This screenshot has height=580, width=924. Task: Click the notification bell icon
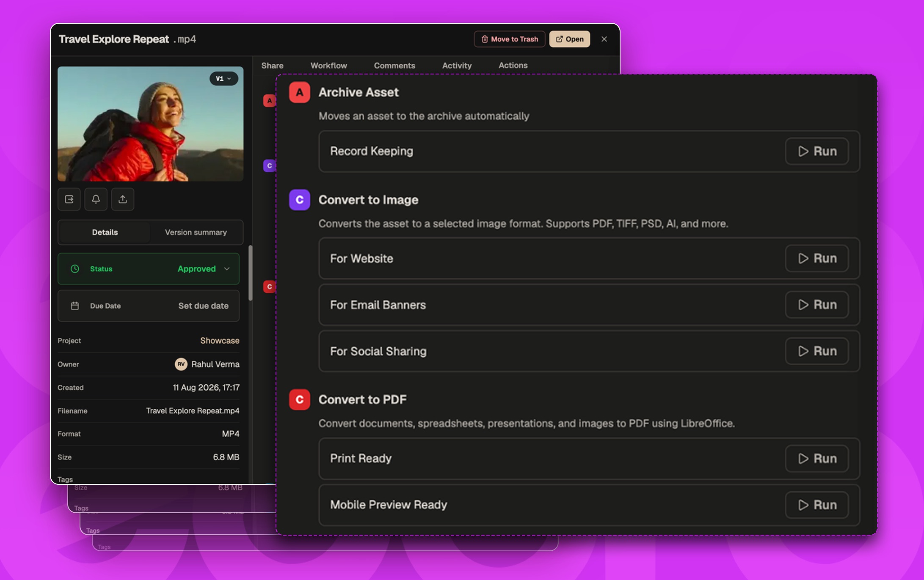96,199
